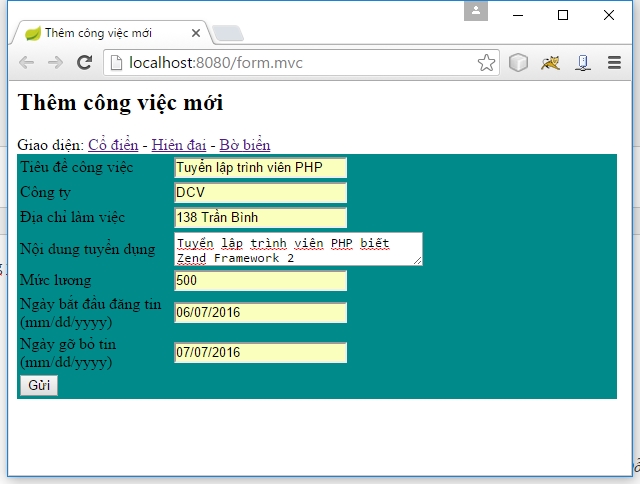
Task: Click the 'Địa chỉ làm việc' label
Action: (73, 217)
